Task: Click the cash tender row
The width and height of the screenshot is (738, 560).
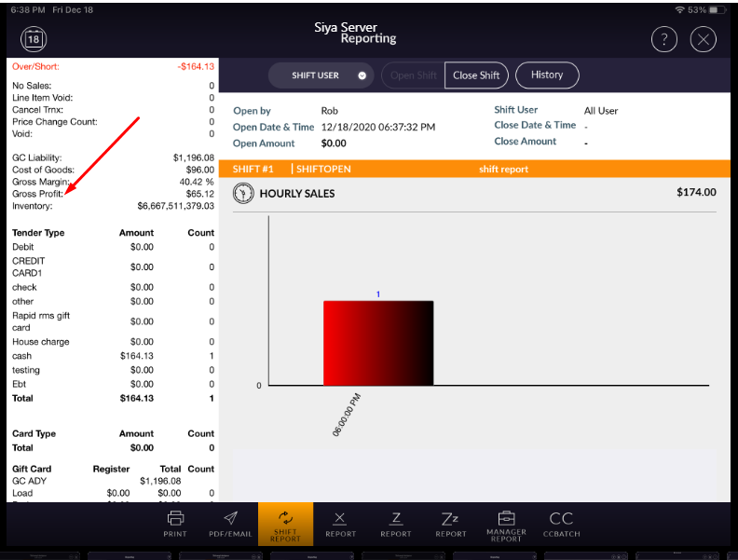Action: (x=112, y=356)
